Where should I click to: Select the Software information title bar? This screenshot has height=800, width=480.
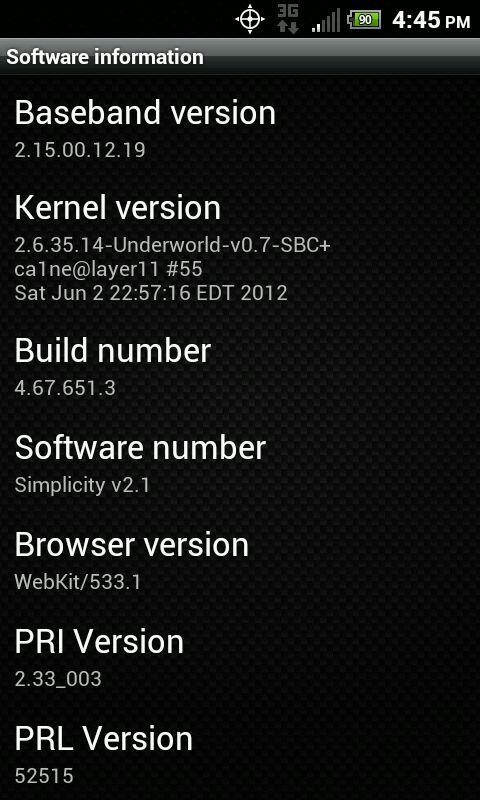click(240, 57)
